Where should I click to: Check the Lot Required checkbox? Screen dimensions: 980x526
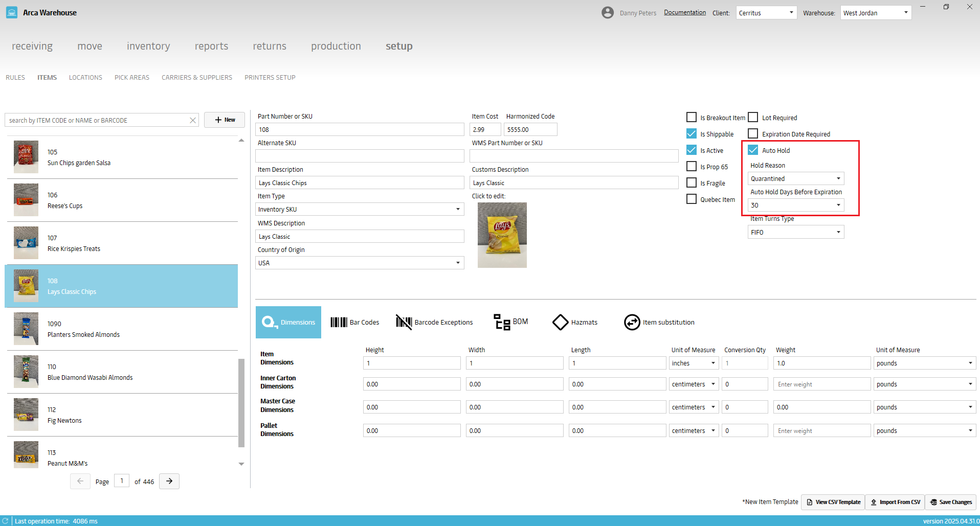coord(753,118)
